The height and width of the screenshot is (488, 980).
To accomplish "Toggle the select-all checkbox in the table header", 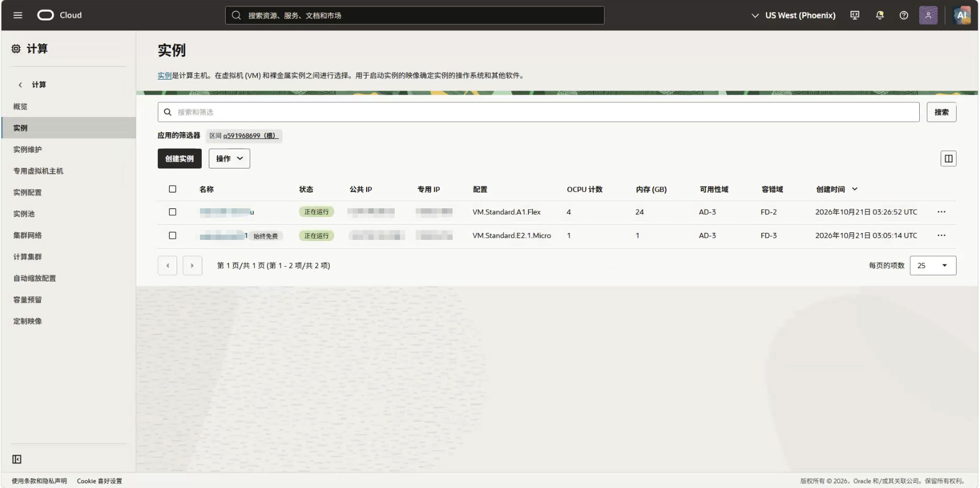I will [172, 189].
